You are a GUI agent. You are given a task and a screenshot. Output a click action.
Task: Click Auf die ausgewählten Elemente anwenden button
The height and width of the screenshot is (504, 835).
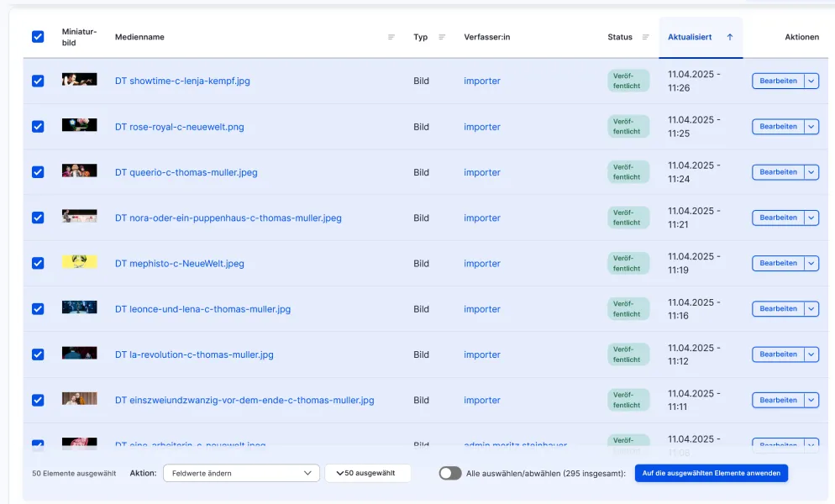tap(711, 473)
